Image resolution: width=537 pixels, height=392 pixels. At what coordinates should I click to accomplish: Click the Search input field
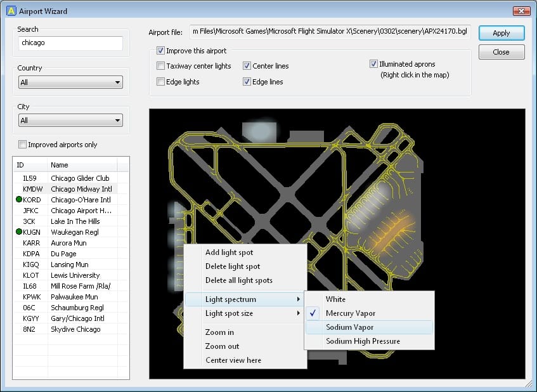[70, 43]
